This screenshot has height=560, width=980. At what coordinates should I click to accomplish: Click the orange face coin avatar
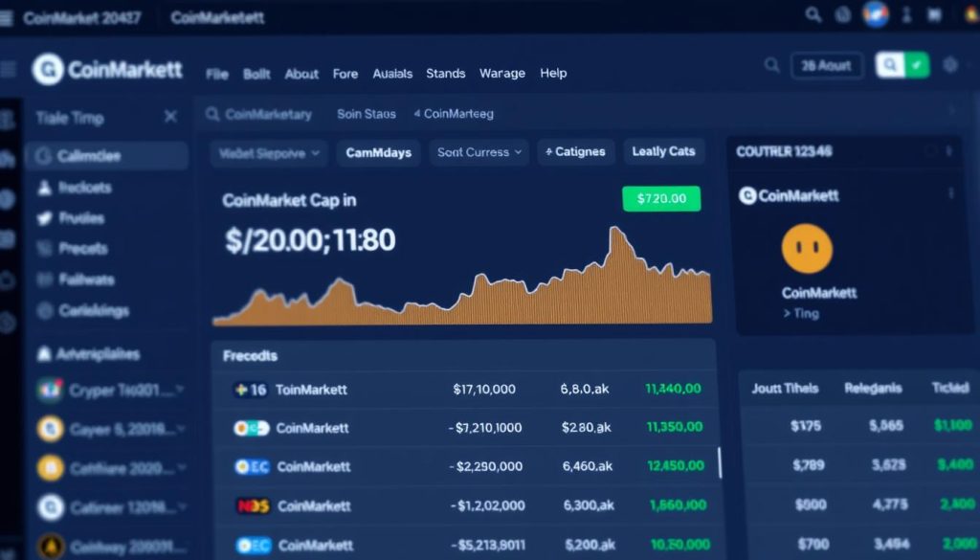[807, 249]
